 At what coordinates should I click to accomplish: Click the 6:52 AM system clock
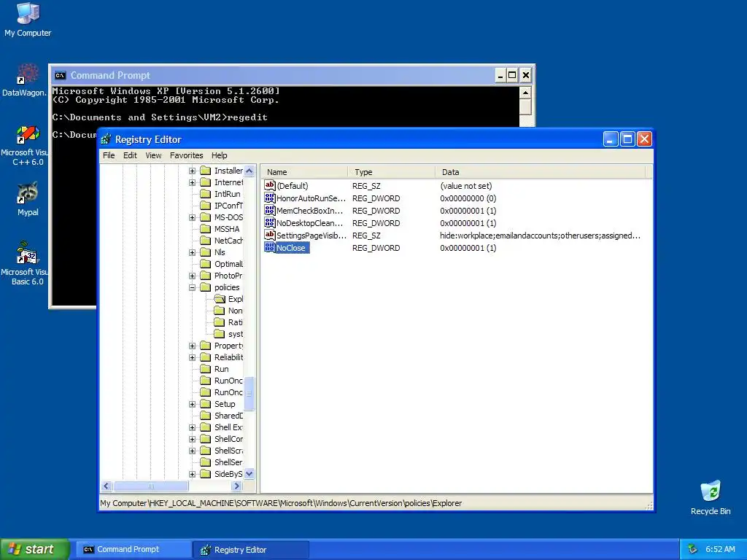[x=720, y=549]
